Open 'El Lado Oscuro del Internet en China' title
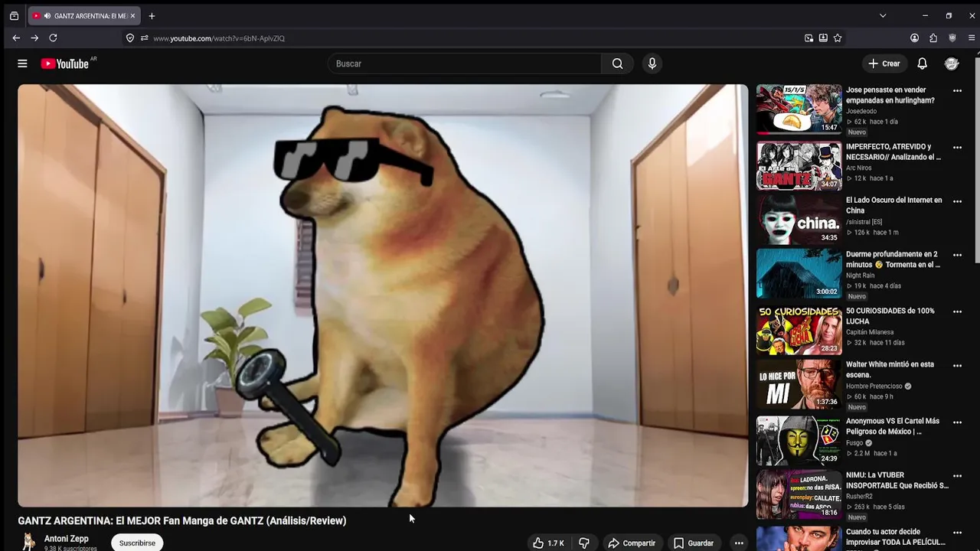Viewport: 980px width, 551px height. click(x=893, y=205)
